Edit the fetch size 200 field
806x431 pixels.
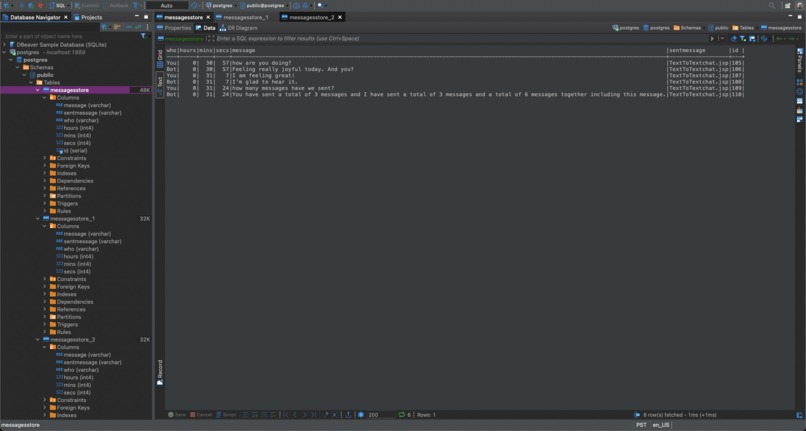[x=380, y=415]
